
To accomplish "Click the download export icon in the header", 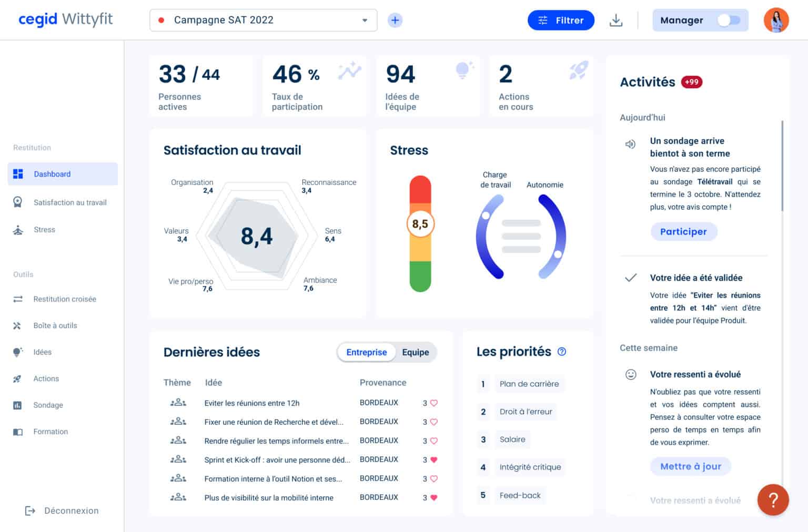I will pyautogui.click(x=616, y=20).
